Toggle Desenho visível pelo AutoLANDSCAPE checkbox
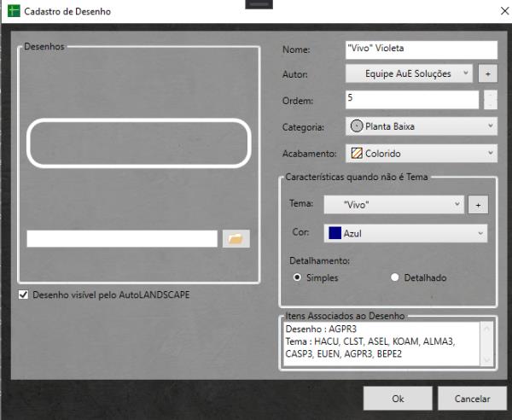 point(23,295)
